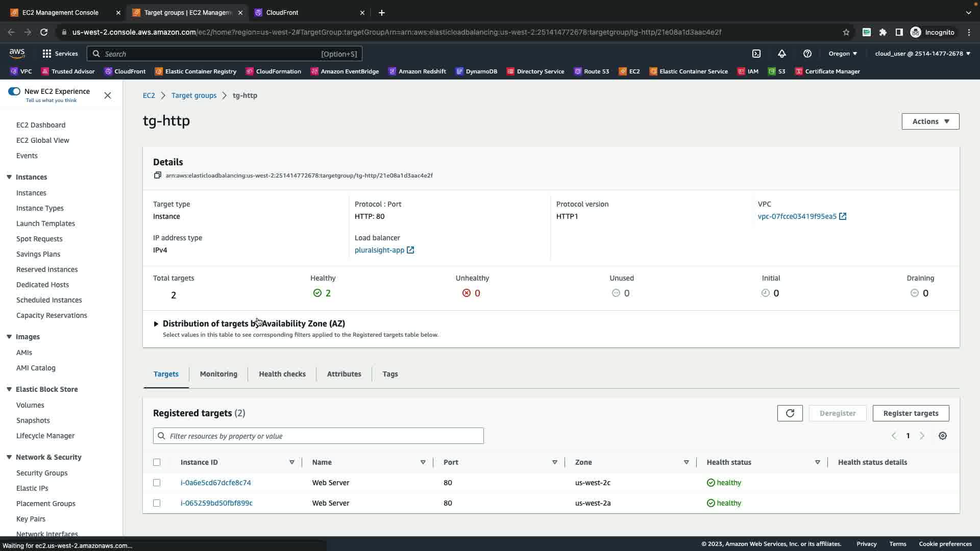The width and height of the screenshot is (980, 551).
Task: Click the notifications bell icon
Action: (781, 54)
